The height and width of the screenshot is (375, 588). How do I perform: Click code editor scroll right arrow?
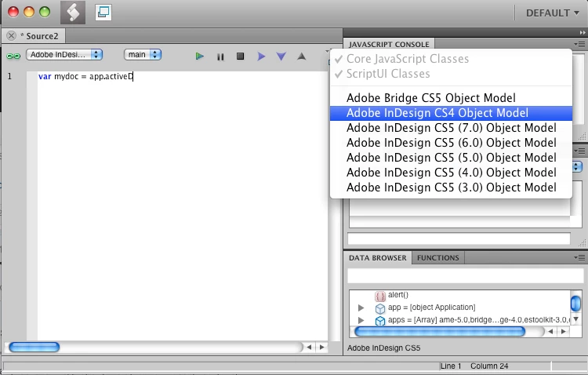click(x=321, y=348)
